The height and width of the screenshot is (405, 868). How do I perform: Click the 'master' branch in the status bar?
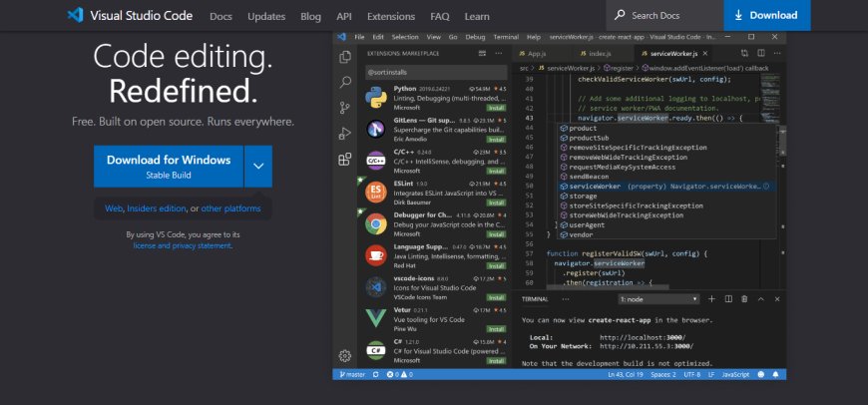pos(352,374)
